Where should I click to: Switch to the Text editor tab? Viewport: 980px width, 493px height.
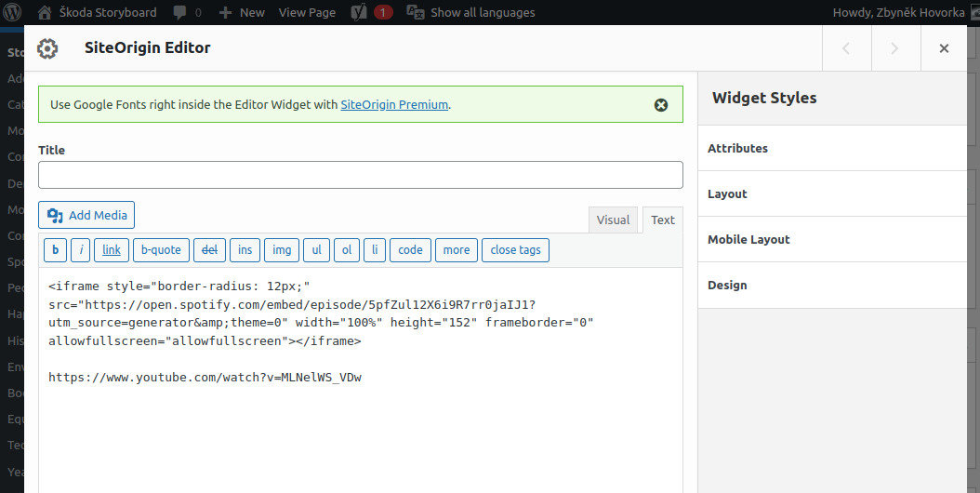tap(663, 220)
